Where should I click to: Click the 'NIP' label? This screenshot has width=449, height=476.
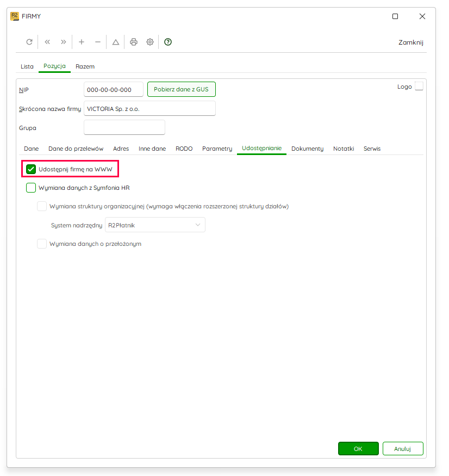[x=24, y=90]
